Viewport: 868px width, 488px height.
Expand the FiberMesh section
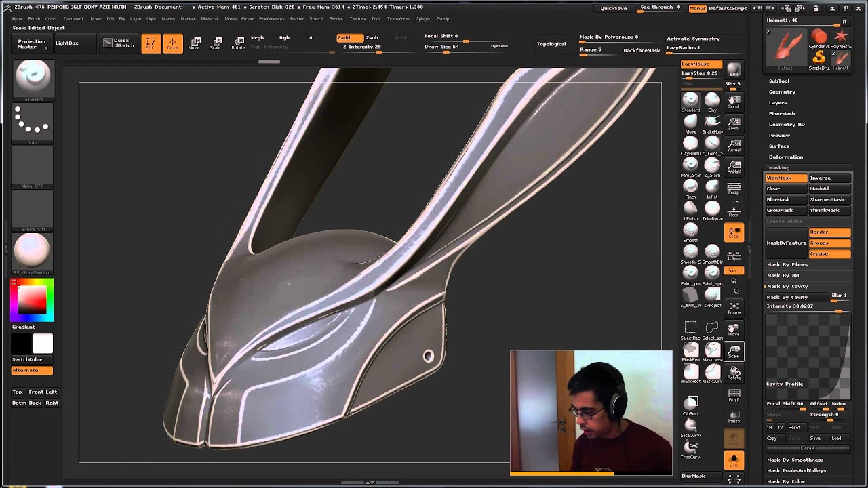pos(782,113)
